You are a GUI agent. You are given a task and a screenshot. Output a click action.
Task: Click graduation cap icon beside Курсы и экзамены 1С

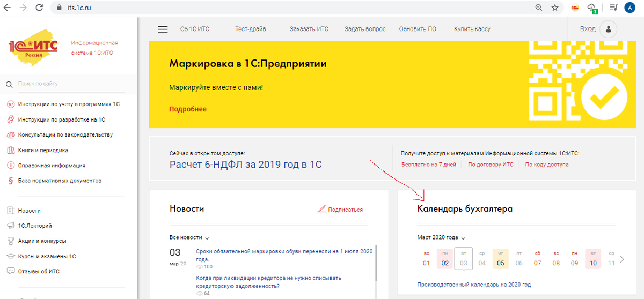(x=10, y=256)
